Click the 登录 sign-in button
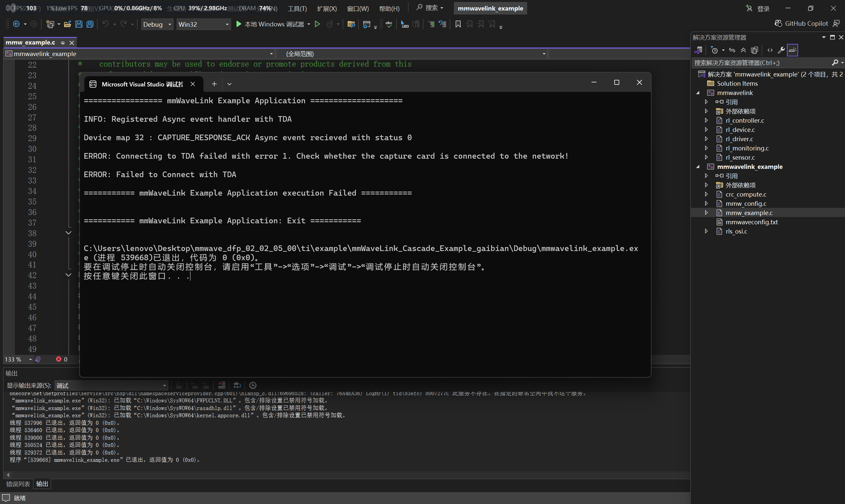This screenshot has width=845, height=504. click(x=758, y=9)
